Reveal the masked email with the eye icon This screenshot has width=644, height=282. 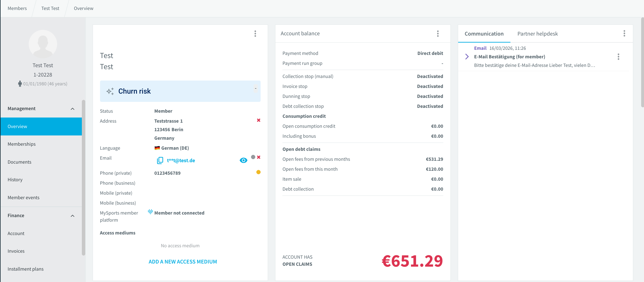point(243,160)
